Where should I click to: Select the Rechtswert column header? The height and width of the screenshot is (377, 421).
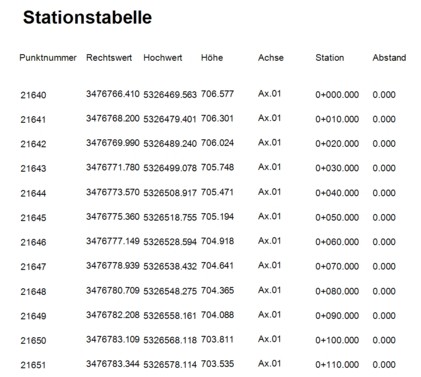point(109,58)
